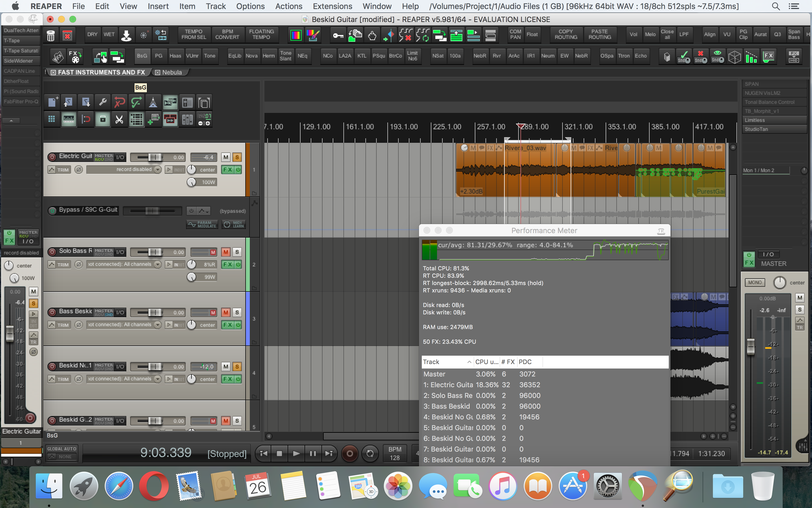The width and height of the screenshot is (812, 508).
Task: Click the trash can toolbar icon
Action: point(51,35)
